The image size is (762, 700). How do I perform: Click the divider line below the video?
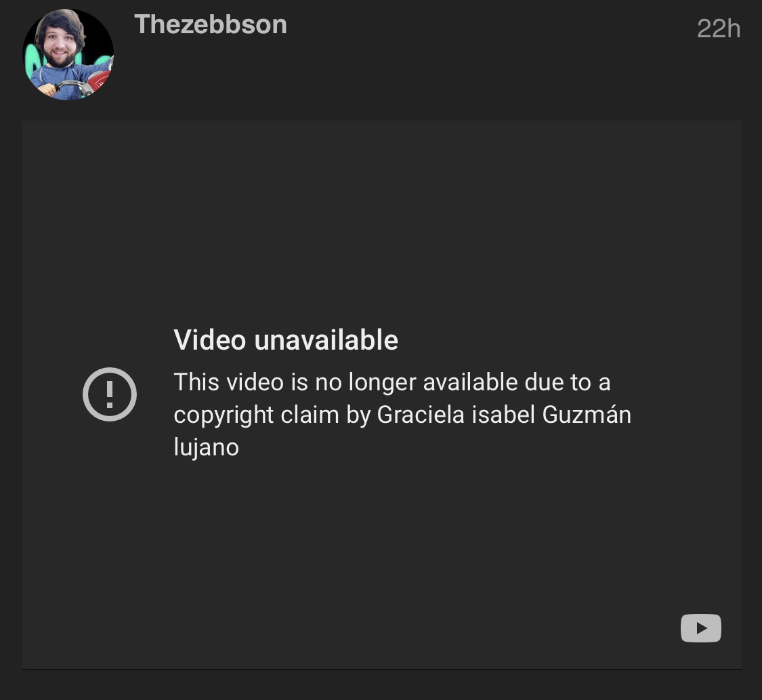(x=381, y=669)
